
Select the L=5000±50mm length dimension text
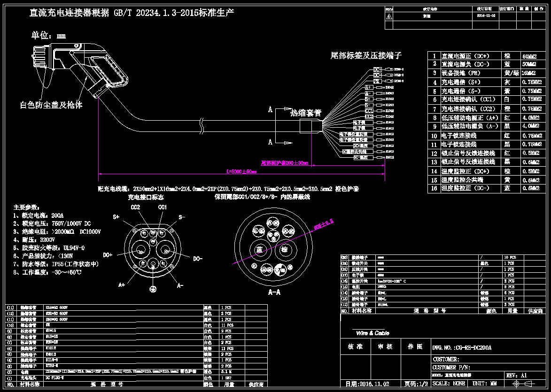(241, 171)
